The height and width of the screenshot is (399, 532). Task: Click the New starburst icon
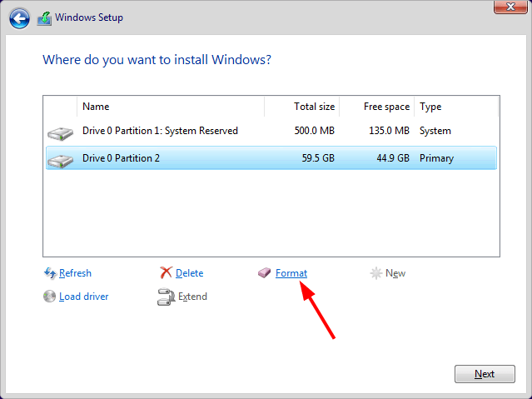click(x=377, y=273)
